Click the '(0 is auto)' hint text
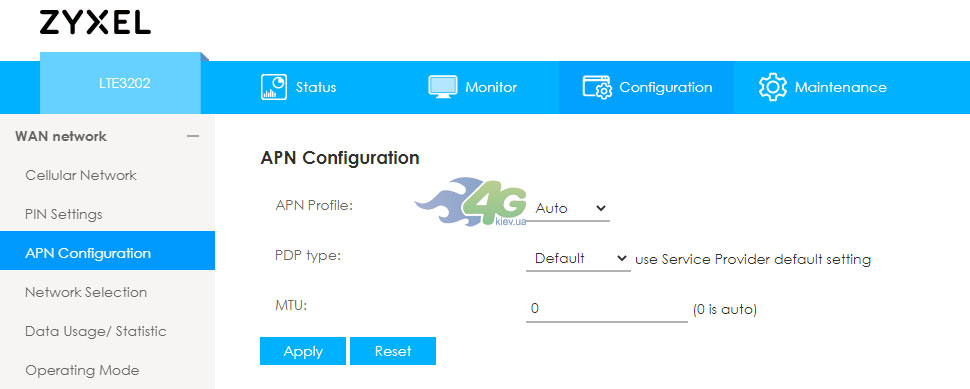Screen dimensions: 970x389 pyautogui.click(x=724, y=309)
